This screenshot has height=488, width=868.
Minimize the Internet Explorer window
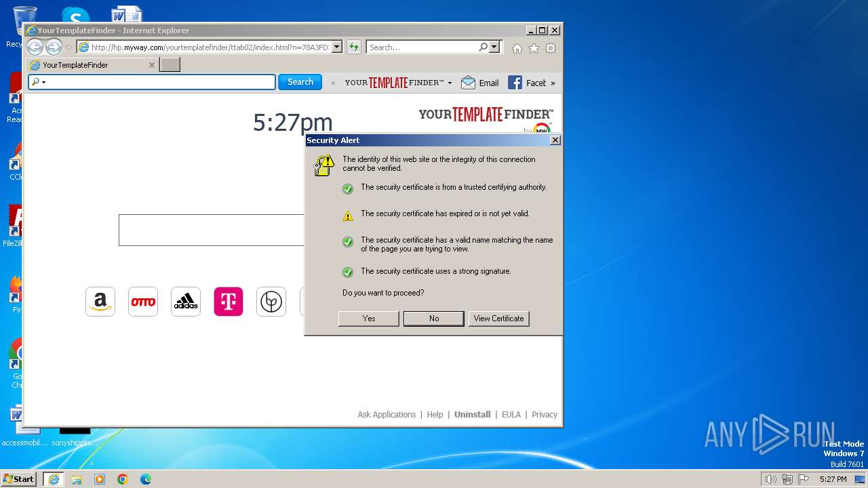pyautogui.click(x=531, y=30)
